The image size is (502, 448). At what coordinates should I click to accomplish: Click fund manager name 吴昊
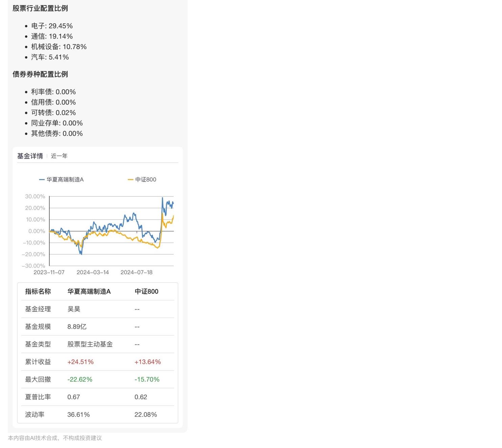click(74, 309)
